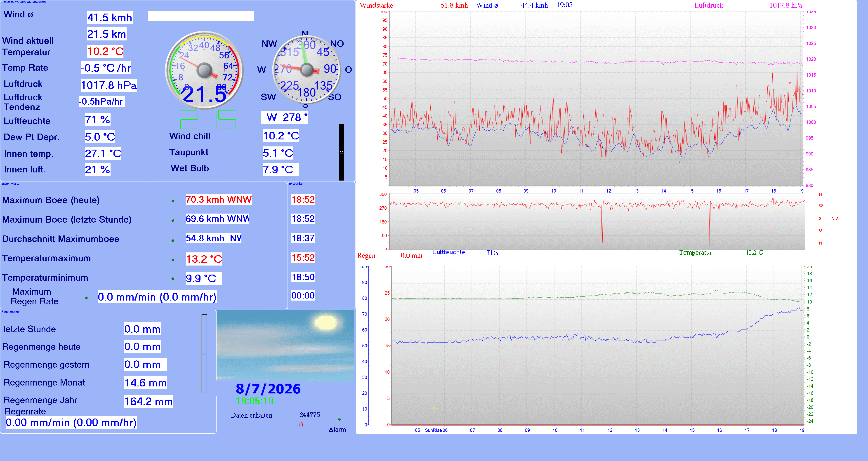Click the Temp Rate value -0.5 °C /hr
This screenshot has width=868, height=461.
[106, 68]
